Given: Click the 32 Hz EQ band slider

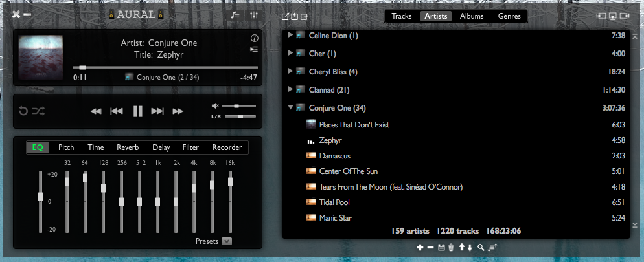Looking at the screenshot, I should point(67,202).
